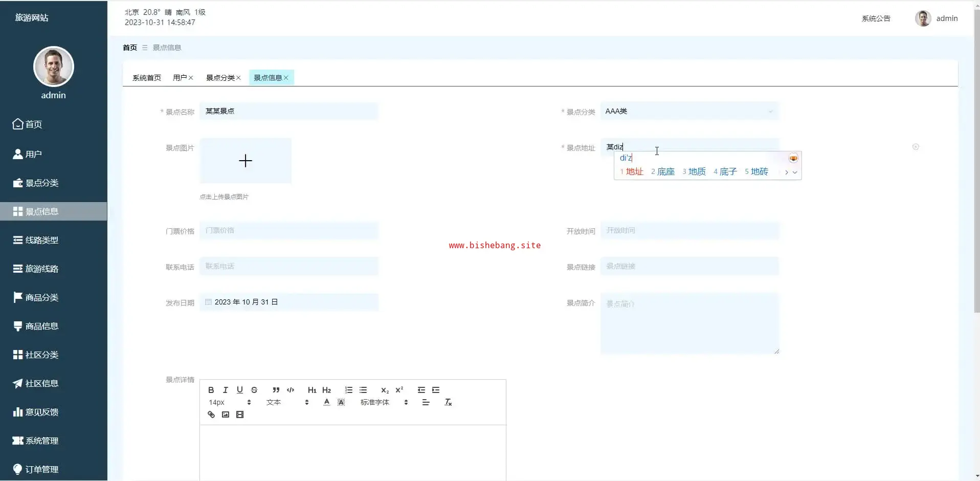Viewport: 980px width, 481px height.
Task: Clear text formatting
Action: click(448, 402)
